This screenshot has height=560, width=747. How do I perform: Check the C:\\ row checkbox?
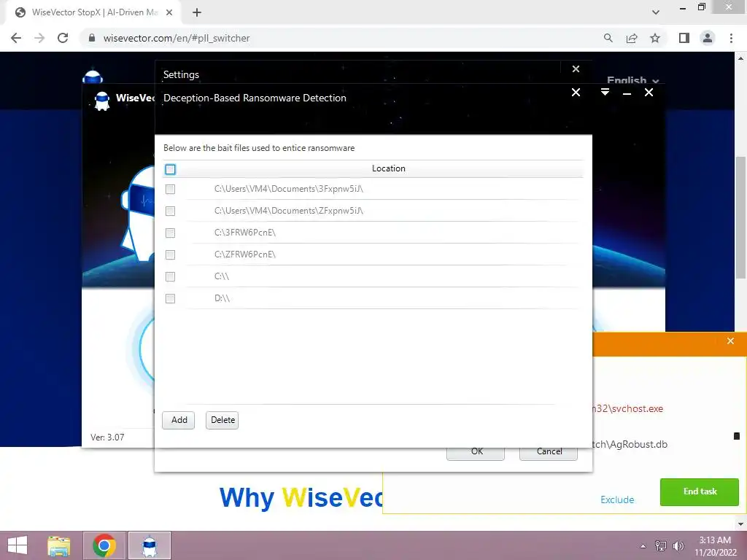pyautogui.click(x=170, y=276)
